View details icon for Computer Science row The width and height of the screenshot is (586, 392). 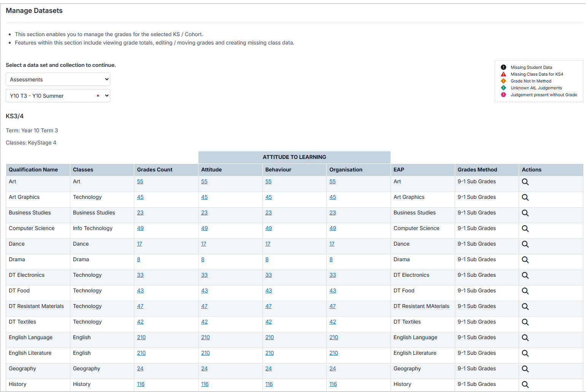pos(525,229)
